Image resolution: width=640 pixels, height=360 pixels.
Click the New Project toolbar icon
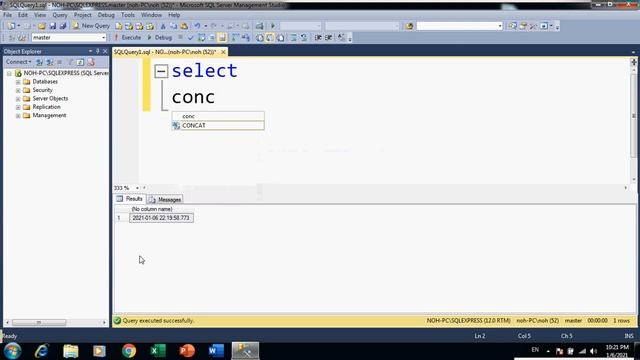click(11, 26)
